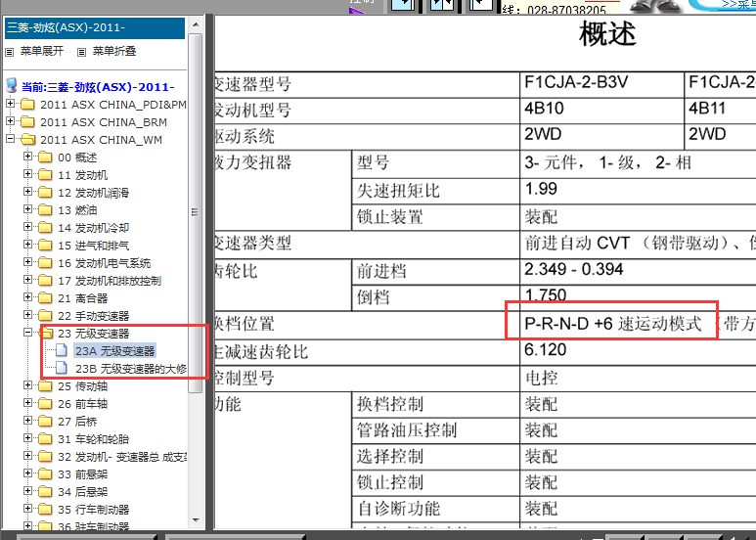Click the folder icon next to 15 进气和排气

pyautogui.click(x=45, y=246)
